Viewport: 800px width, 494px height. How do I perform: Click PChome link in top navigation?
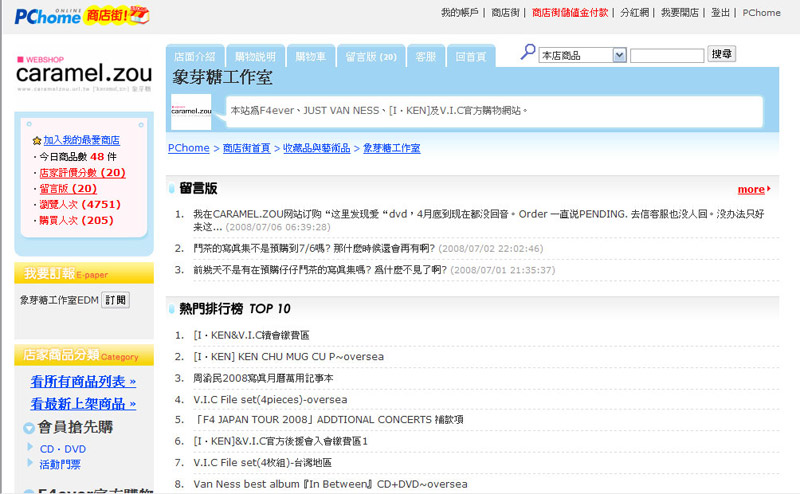pyautogui.click(x=761, y=13)
